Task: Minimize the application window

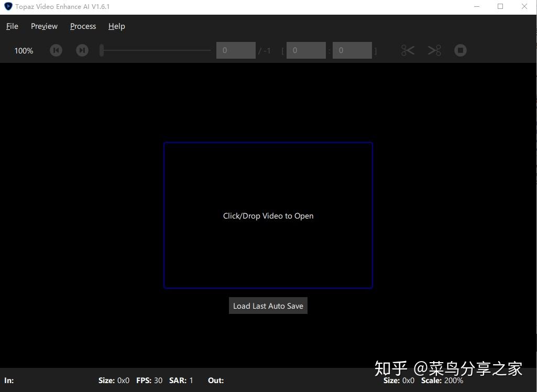Action: (x=477, y=6)
